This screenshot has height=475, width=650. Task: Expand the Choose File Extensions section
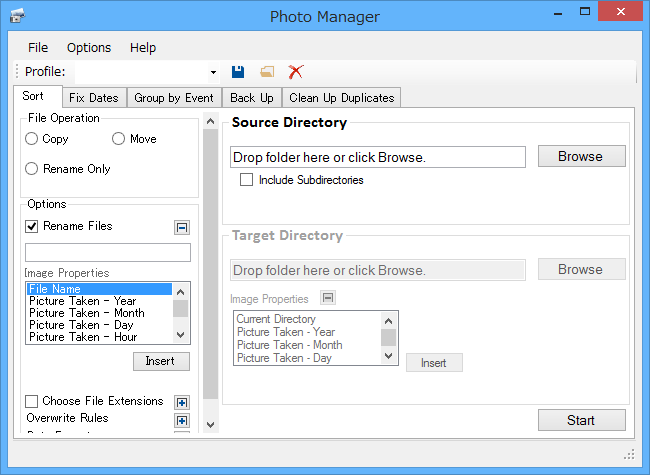181,402
